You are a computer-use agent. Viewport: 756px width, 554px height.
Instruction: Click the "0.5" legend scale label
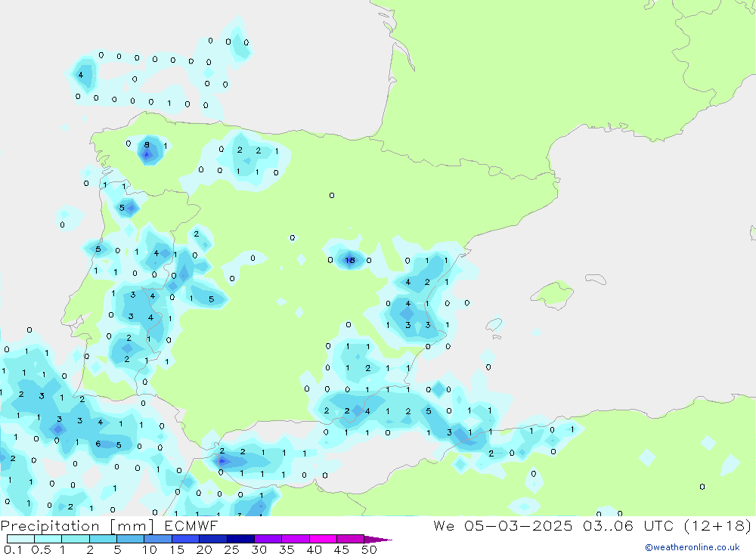41,549
